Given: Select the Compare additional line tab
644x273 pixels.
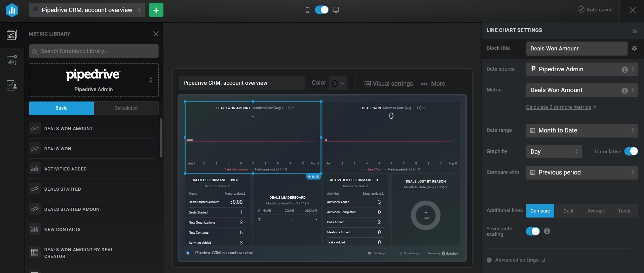Looking at the screenshot, I should (540, 211).
